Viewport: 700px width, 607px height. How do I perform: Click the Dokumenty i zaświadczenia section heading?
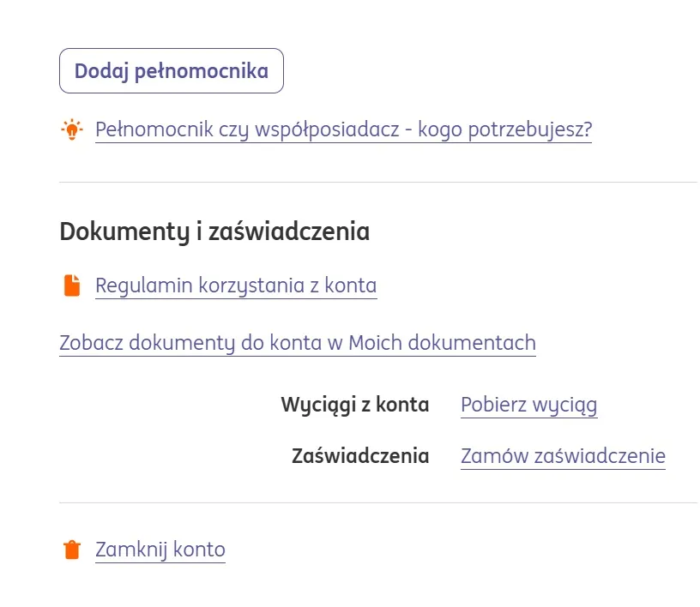click(x=214, y=231)
